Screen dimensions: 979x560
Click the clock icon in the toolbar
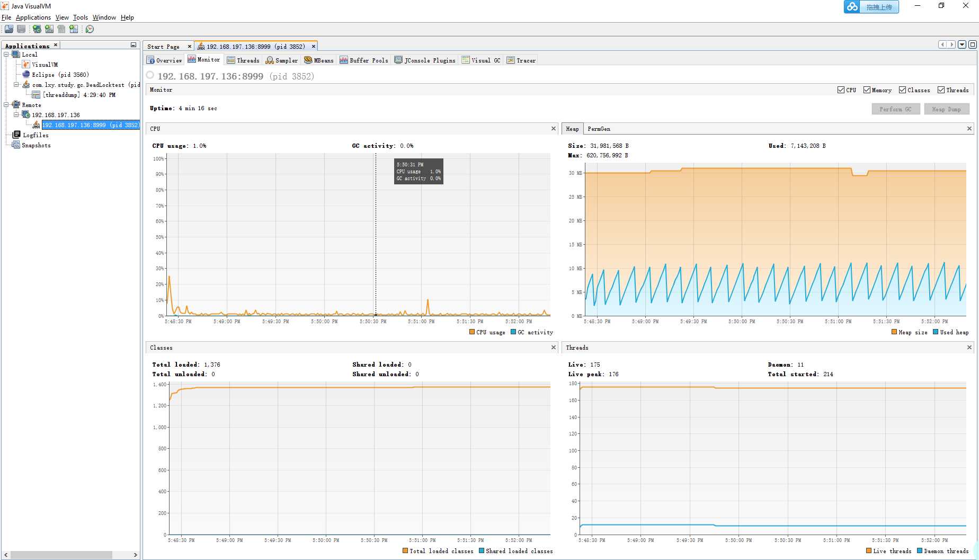pos(90,29)
